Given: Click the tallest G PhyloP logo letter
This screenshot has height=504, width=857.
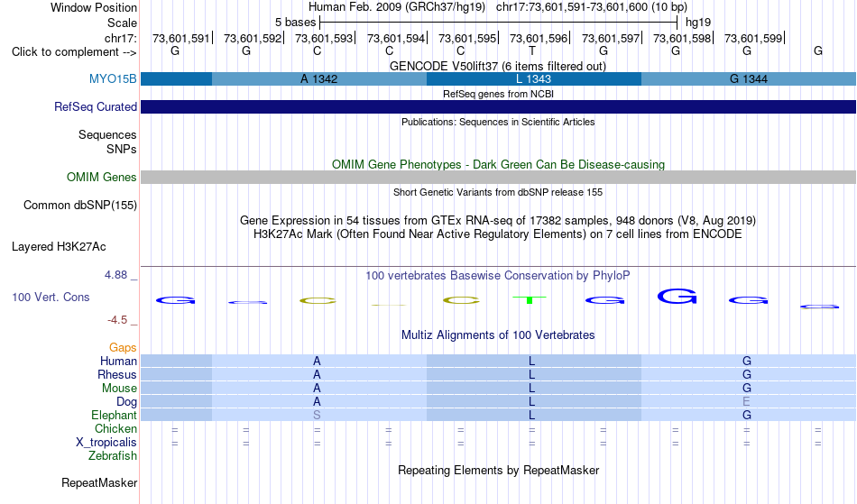Looking at the screenshot, I should pos(677,297).
